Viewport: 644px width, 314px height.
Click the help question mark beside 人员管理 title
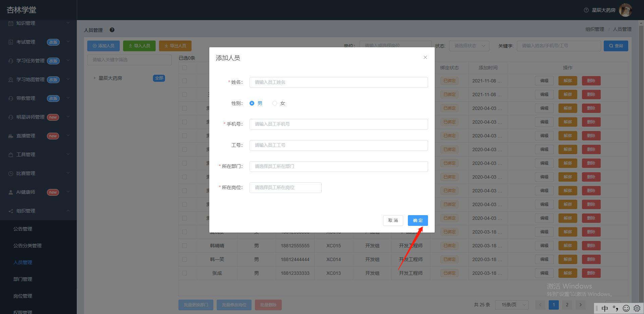(112, 30)
